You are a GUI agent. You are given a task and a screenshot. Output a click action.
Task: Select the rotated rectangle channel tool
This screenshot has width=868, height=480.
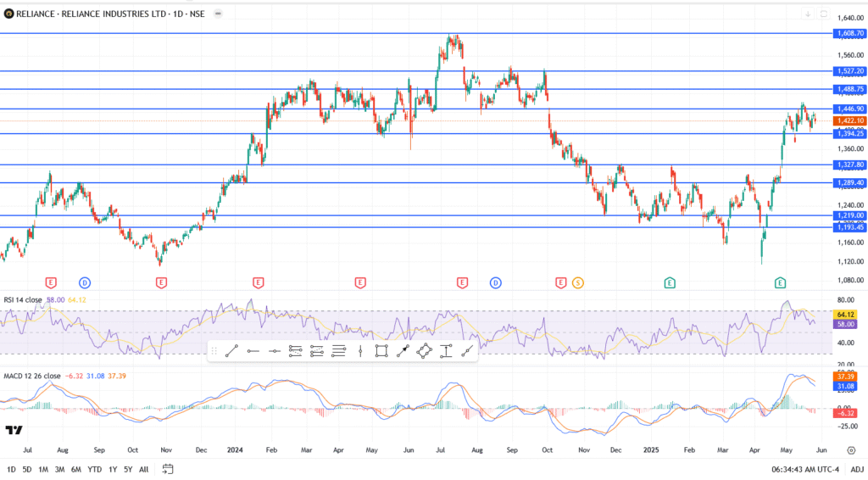coord(424,350)
